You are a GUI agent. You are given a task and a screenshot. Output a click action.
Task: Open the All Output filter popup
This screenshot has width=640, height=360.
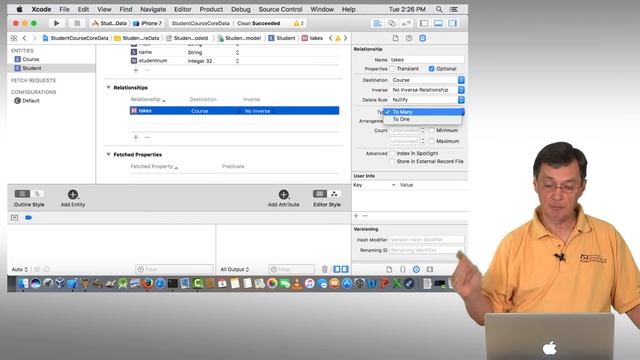pos(235,269)
